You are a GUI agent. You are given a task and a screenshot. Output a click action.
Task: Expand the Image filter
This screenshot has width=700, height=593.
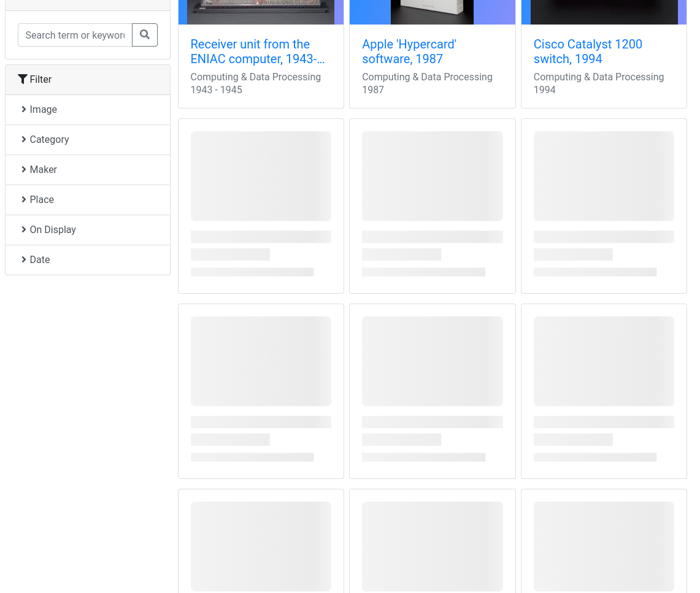(x=88, y=109)
